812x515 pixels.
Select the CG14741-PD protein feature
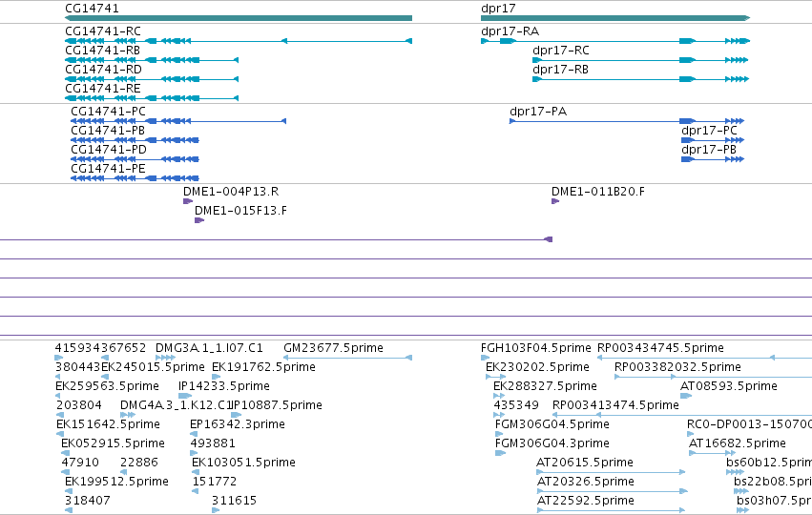click(x=135, y=159)
